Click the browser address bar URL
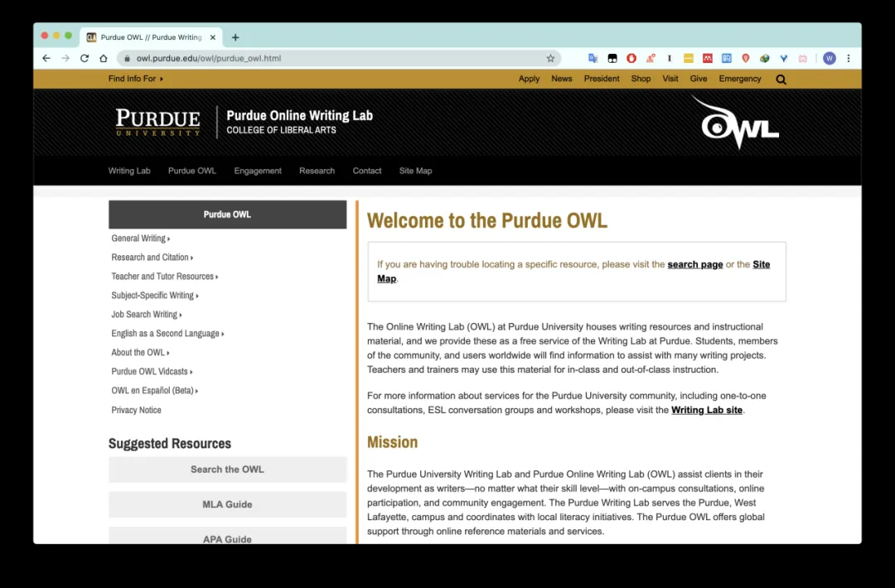This screenshot has width=895, height=588. (x=208, y=58)
